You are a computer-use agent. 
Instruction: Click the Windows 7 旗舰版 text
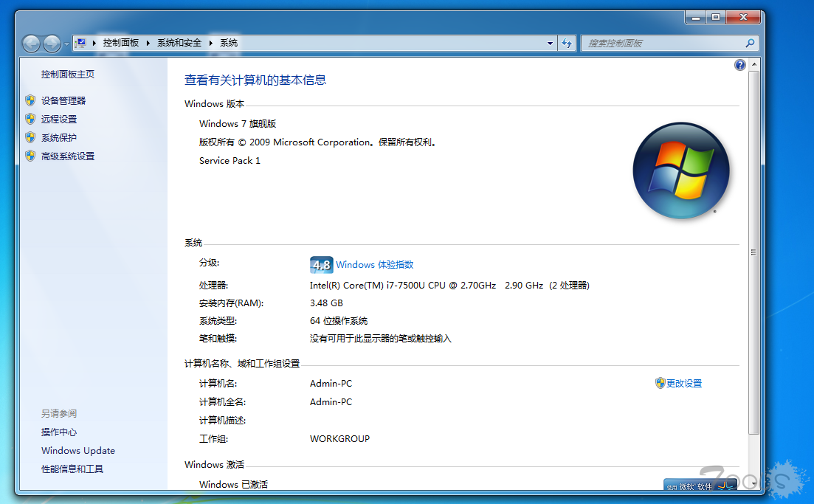point(238,124)
